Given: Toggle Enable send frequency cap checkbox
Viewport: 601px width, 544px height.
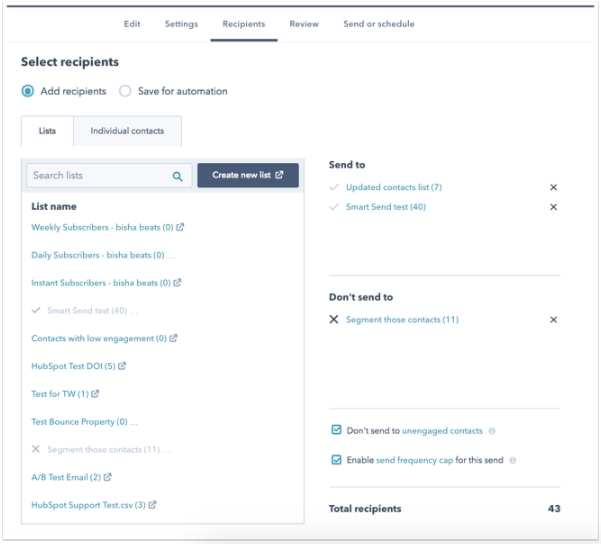Looking at the screenshot, I should coord(336,460).
